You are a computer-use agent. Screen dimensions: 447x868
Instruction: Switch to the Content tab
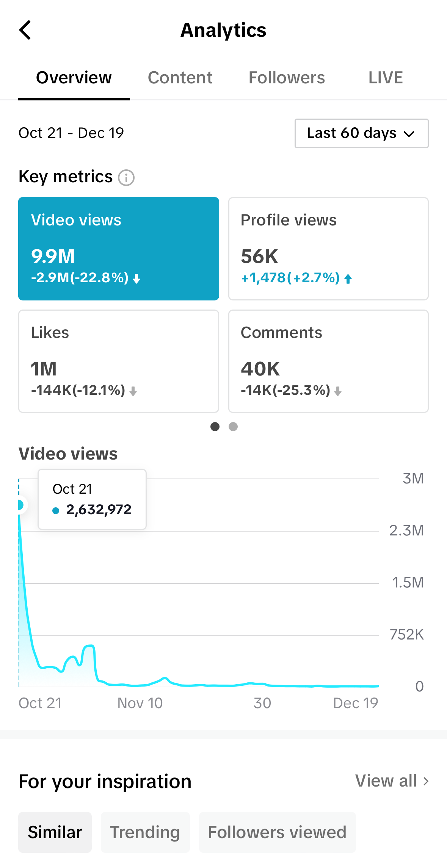[180, 78]
